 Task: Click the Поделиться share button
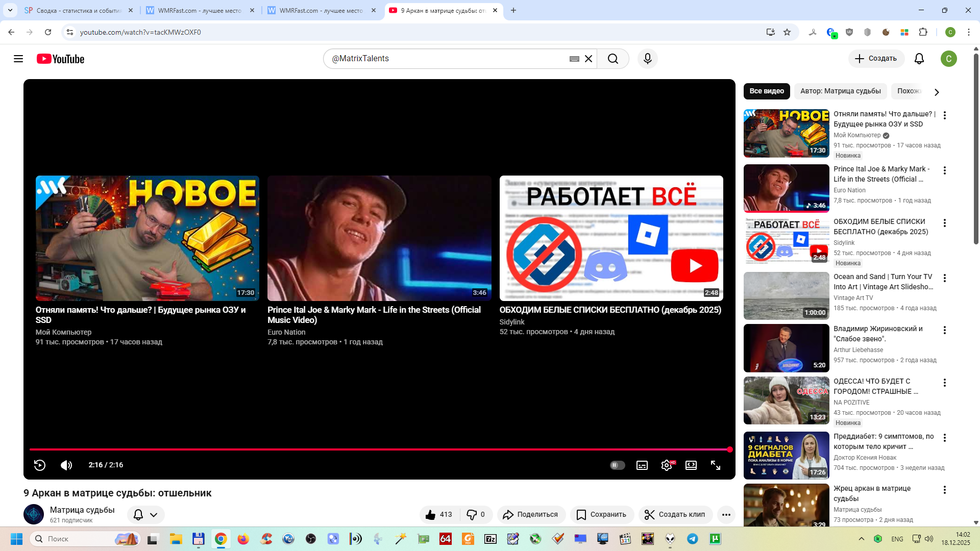coord(531,514)
